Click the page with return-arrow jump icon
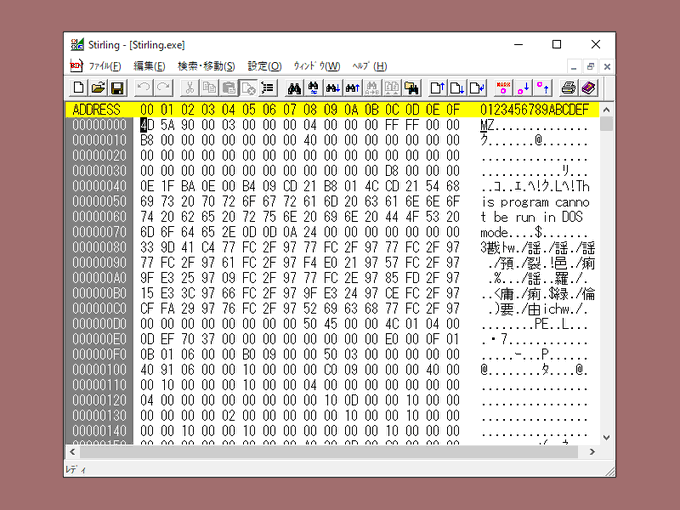 click(x=476, y=88)
